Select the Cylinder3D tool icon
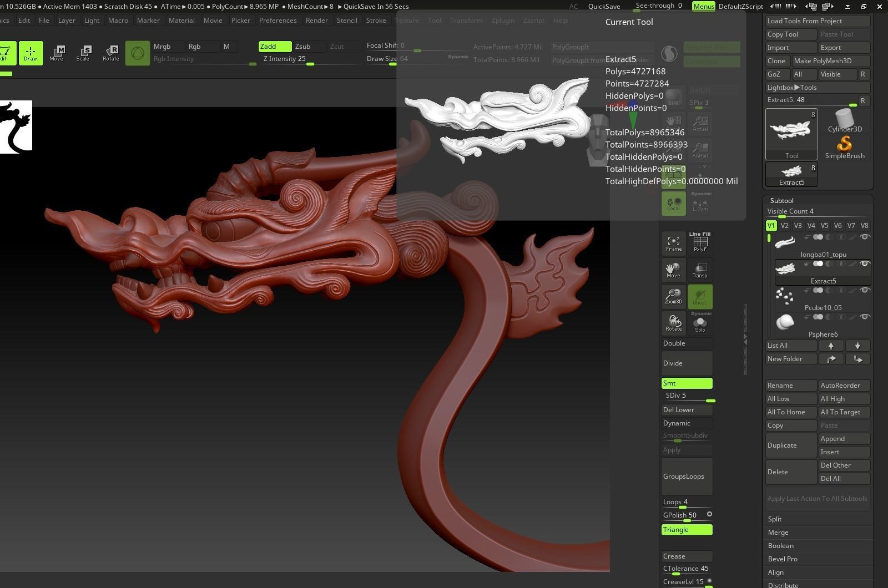 click(845, 120)
